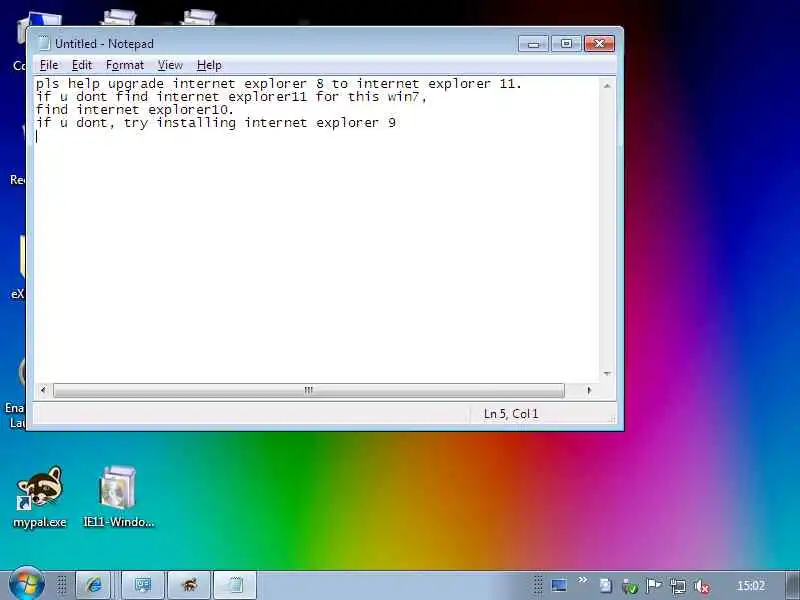Viewport: 800px width, 600px height.
Task: Open the Help menu
Action: pos(209,65)
